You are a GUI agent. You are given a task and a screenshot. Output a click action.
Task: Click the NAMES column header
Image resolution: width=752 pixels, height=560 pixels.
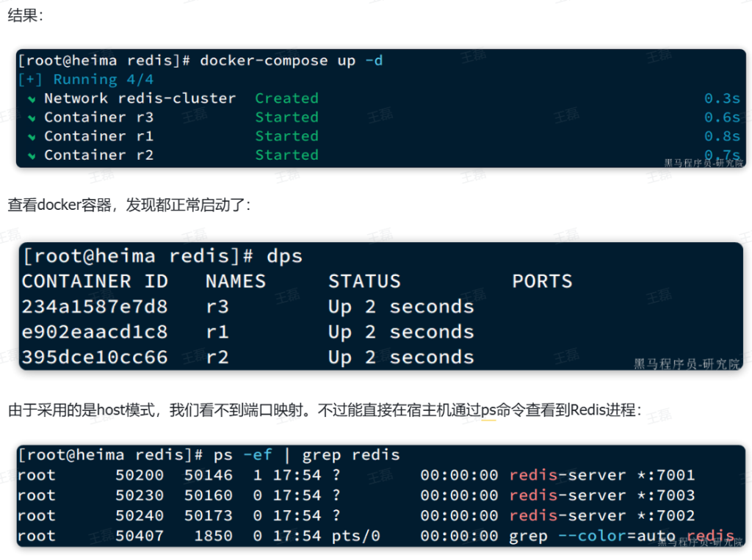235,281
